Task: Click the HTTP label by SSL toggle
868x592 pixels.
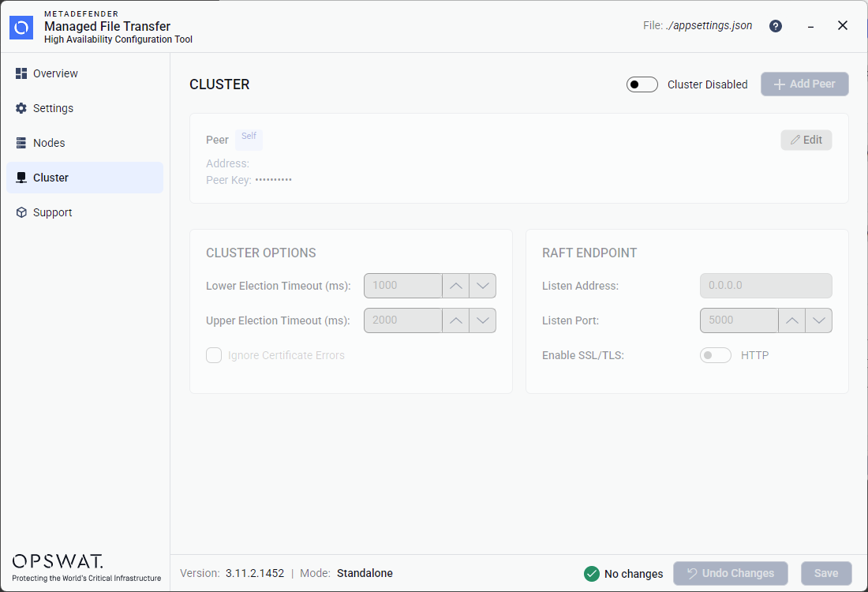Action: tap(754, 355)
